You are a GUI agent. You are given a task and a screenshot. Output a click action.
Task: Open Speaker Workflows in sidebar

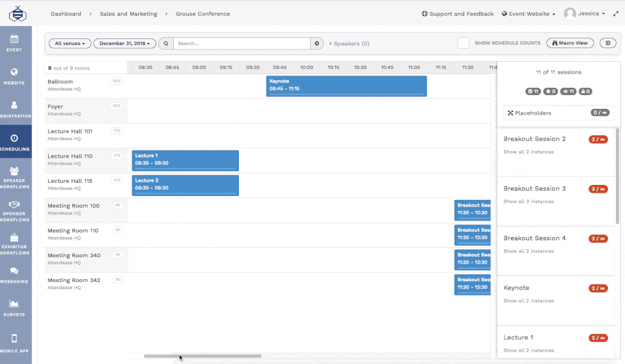pyautogui.click(x=14, y=178)
